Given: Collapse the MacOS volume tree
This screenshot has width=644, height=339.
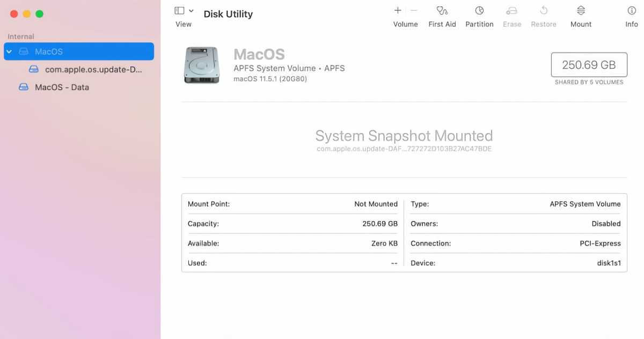Looking at the screenshot, I should tap(9, 51).
